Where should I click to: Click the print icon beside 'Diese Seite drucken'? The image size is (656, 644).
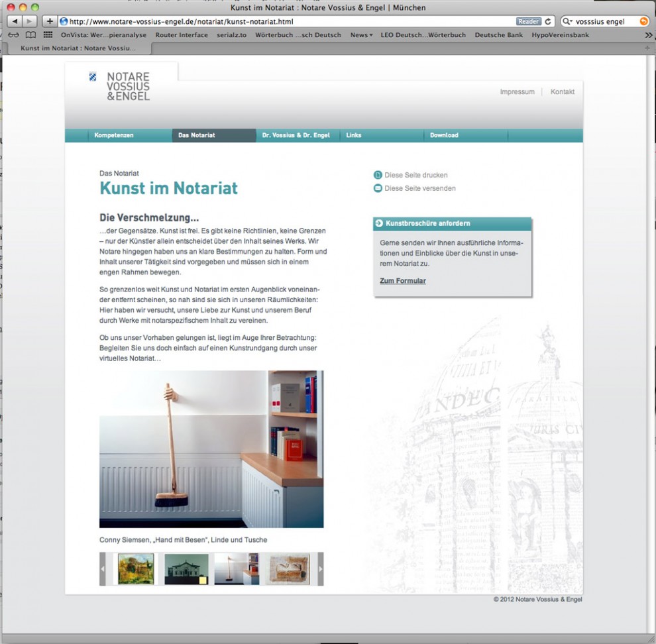378,176
